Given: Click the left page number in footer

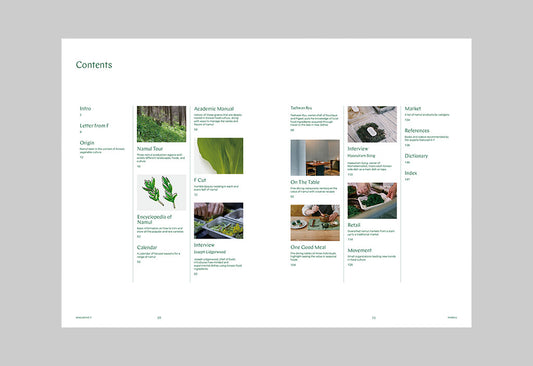Looking at the screenshot, I should [159, 318].
